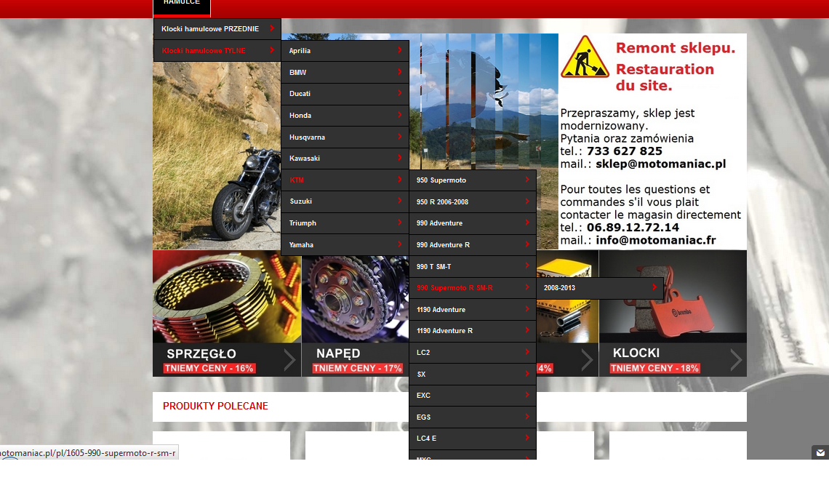Click the arrow on the SPRZĘGŁO banner

coord(289,360)
